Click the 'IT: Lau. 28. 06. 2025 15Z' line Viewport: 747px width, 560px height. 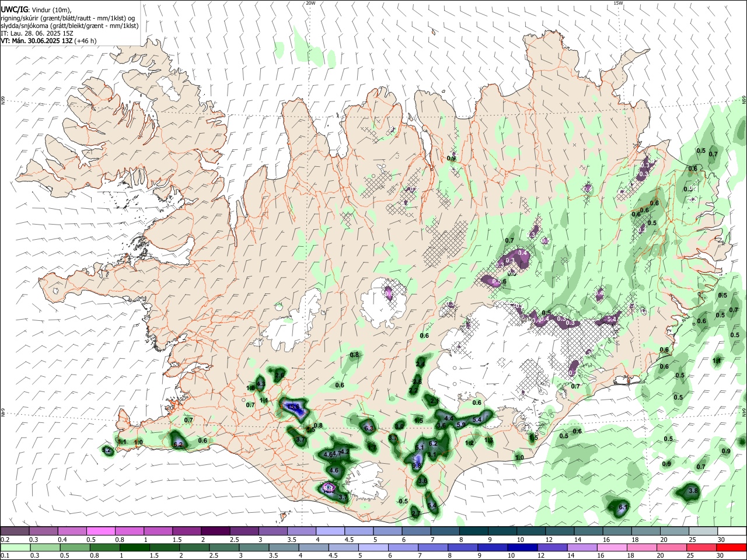pos(37,33)
